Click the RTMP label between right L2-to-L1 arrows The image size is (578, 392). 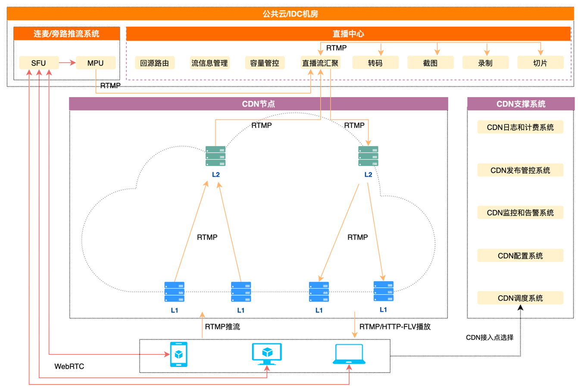(358, 237)
